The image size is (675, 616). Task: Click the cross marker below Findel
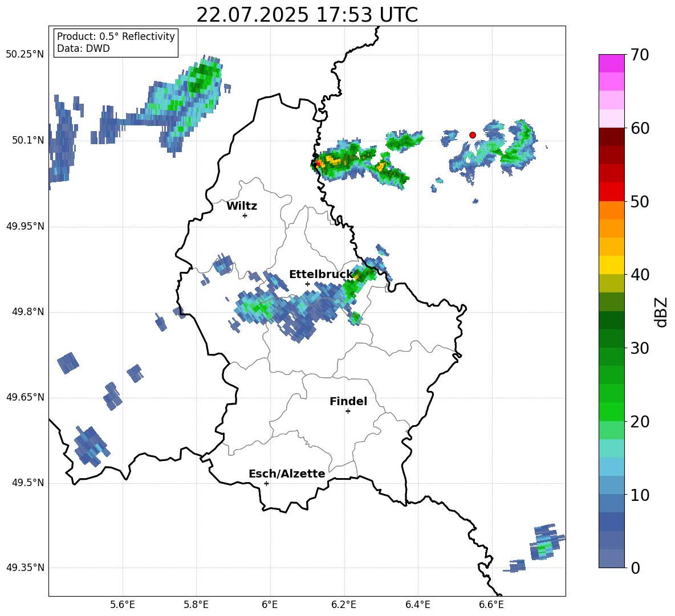coord(348,411)
